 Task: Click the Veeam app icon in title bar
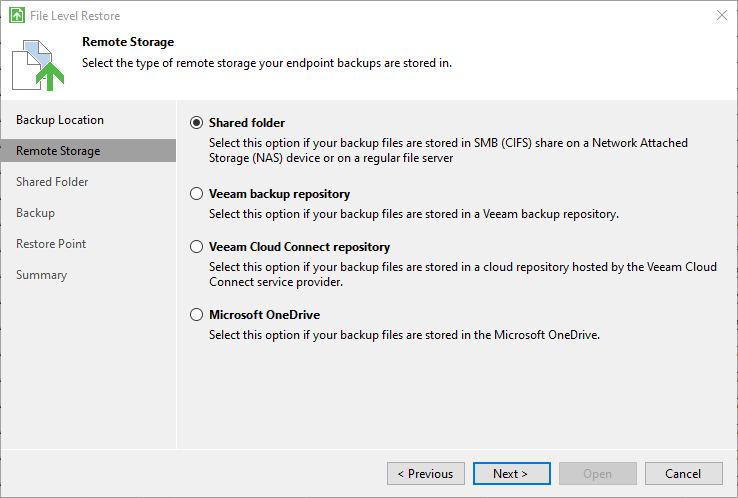pyautogui.click(x=17, y=16)
